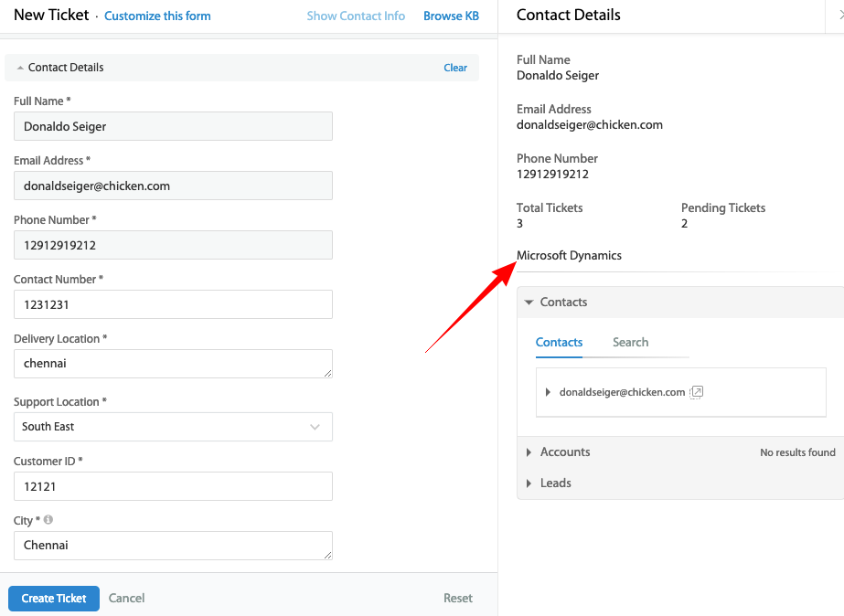
Task: Click Show Contact Info
Action: pyautogui.click(x=356, y=16)
